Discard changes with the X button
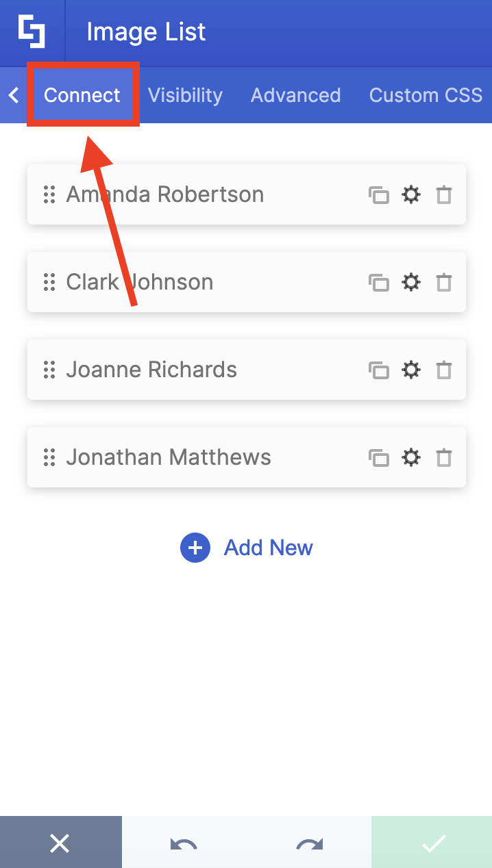 click(x=60, y=843)
